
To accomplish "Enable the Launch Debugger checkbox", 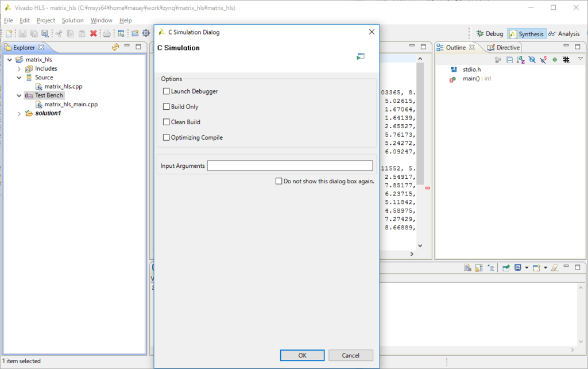I will coord(166,91).
